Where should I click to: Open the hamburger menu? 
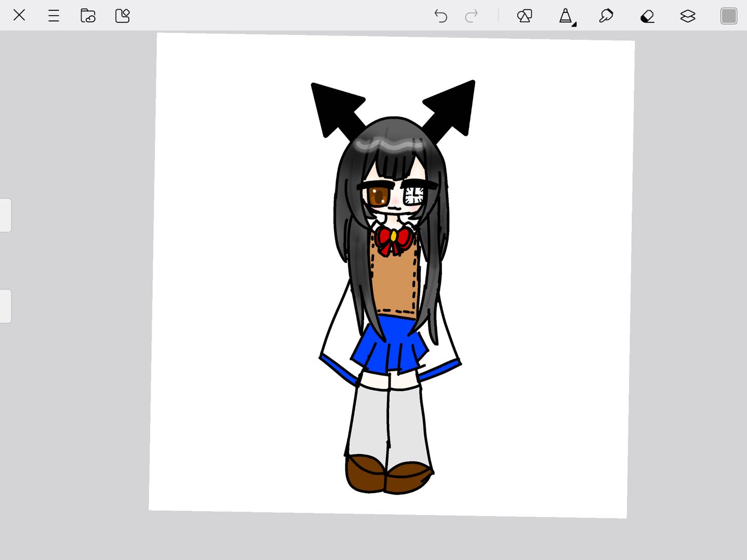[53, 16]
